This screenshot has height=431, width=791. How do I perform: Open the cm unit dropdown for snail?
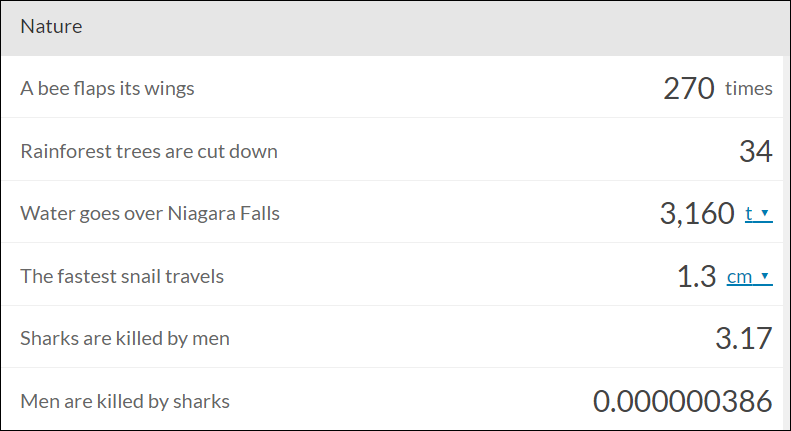coord(750,277)
